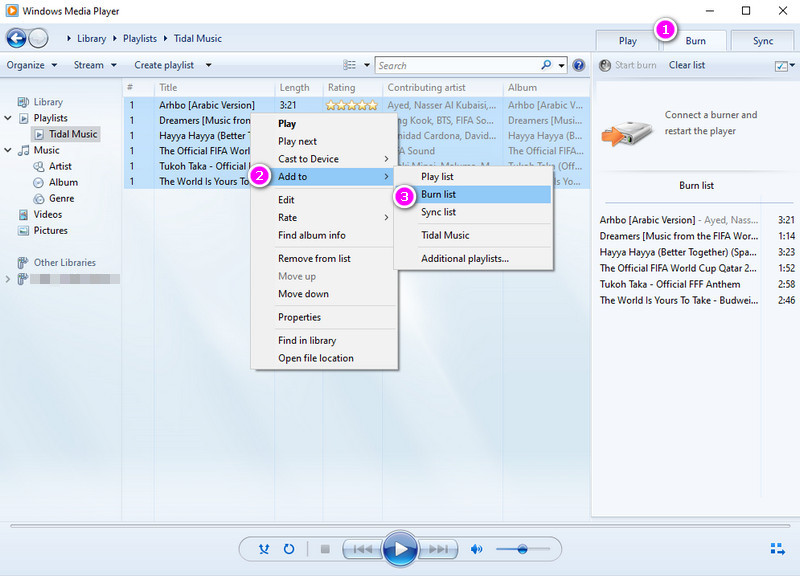Image resolution: width=800 pixels, height=576 pixels.
Task: Click Clear list in burn pane
Action: click(x=687, y=65)
